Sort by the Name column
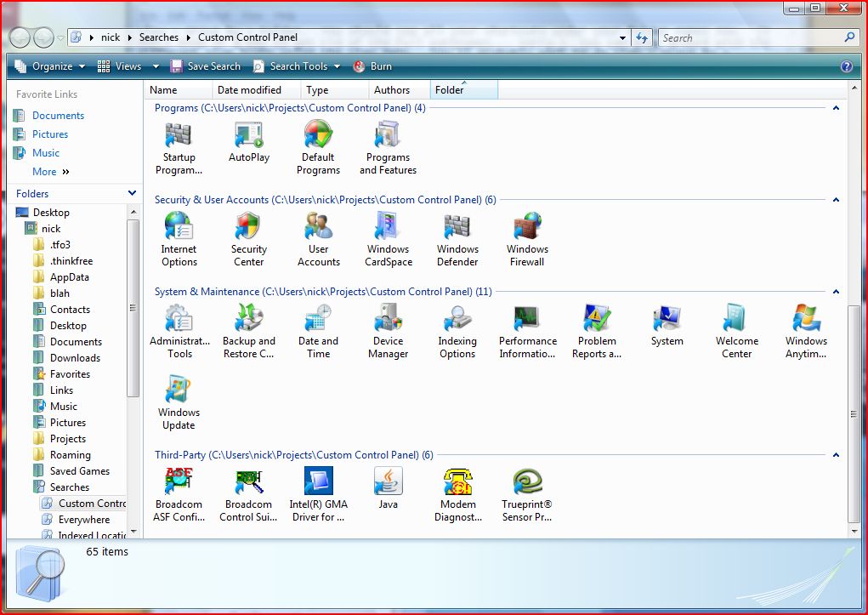 [x=179, y=90]
